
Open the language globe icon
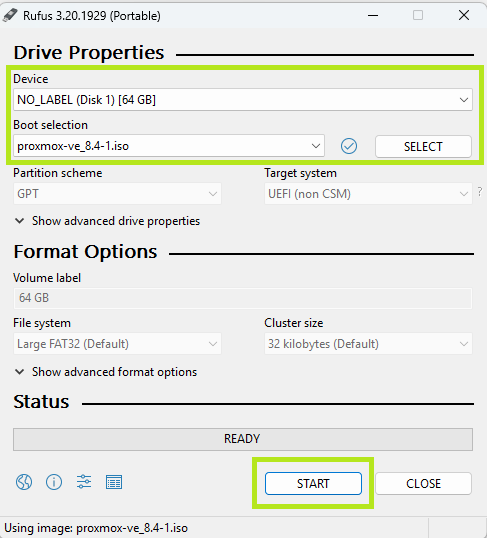(x=24, y=482)
